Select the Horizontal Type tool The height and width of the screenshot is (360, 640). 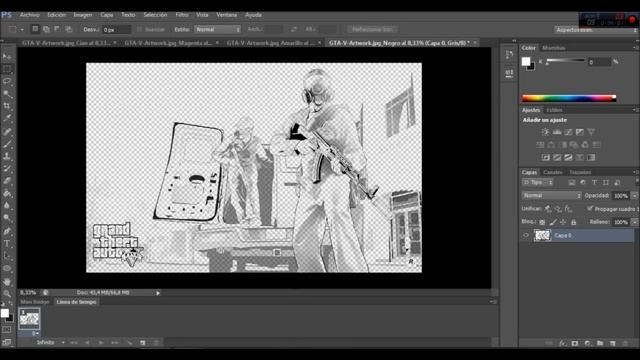(x=7, y=244)
